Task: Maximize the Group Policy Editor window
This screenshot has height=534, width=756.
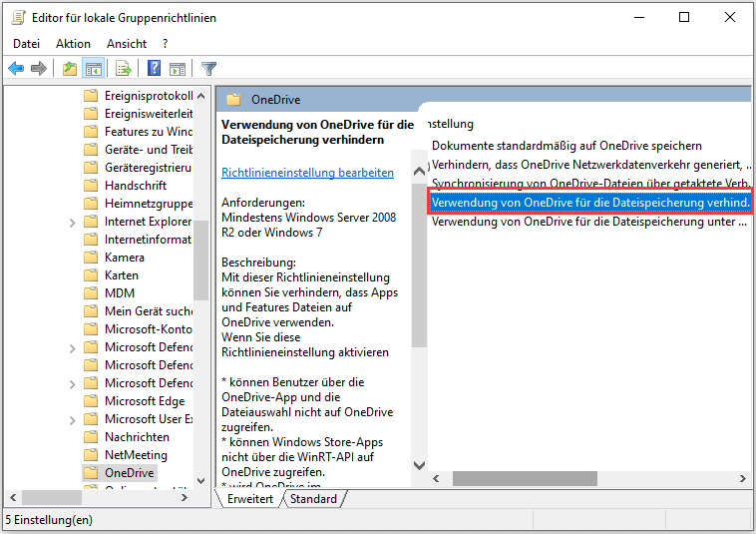Action: 683,17
